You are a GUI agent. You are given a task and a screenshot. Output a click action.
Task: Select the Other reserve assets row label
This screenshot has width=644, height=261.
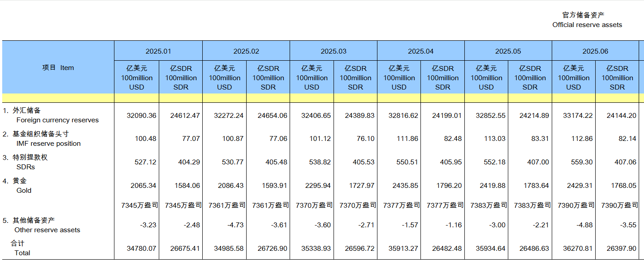(x=48, y=230)
